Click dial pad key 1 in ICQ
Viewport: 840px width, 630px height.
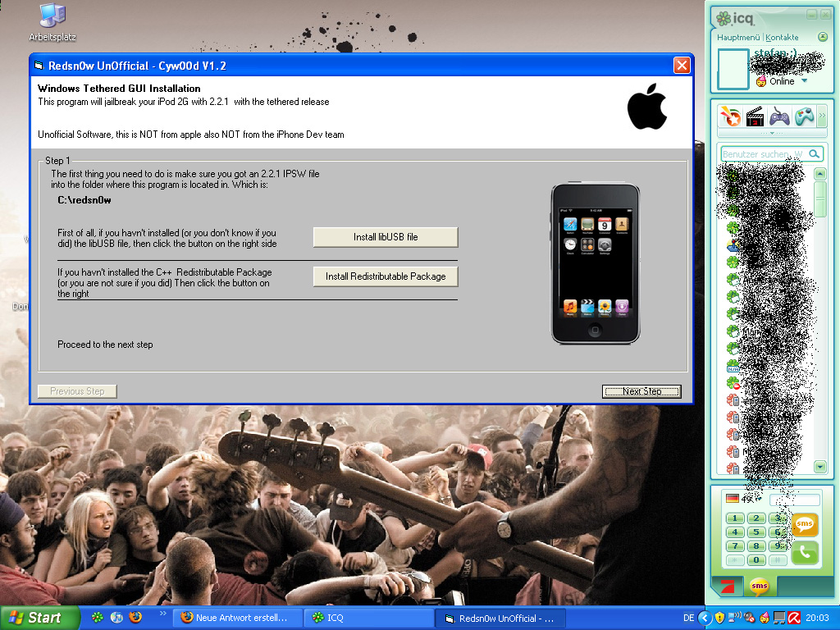735,518
